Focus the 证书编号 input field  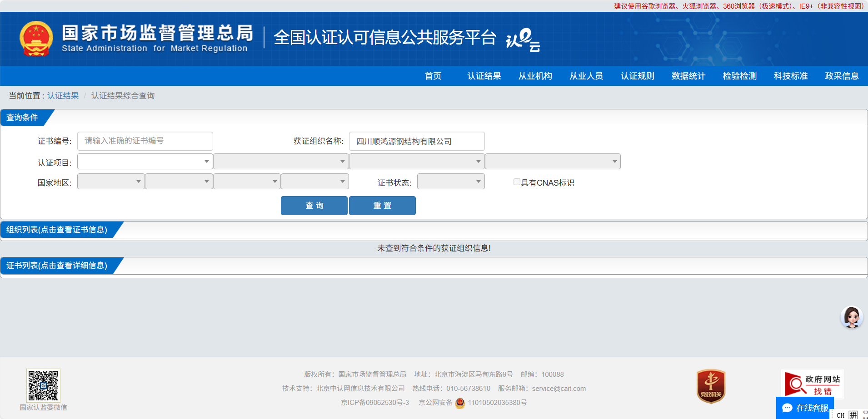pos(145,141)
